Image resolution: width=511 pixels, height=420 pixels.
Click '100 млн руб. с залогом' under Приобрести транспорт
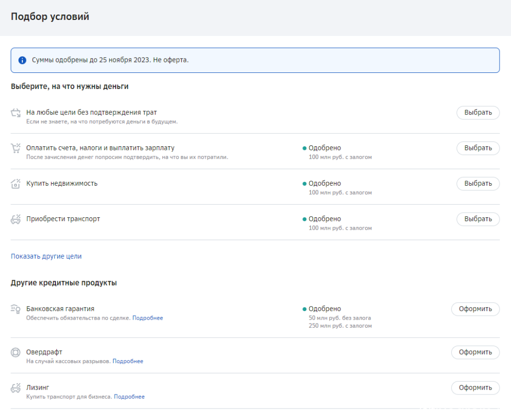coord(340,228)
